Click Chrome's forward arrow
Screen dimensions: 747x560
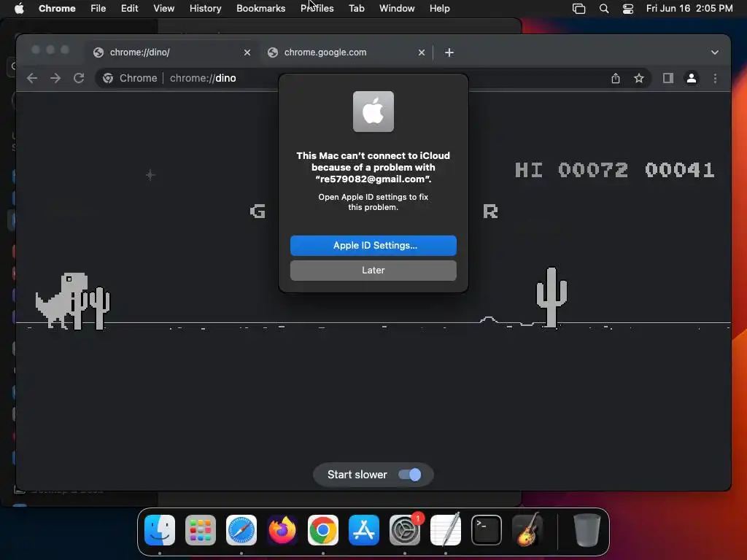click(55, 78)
